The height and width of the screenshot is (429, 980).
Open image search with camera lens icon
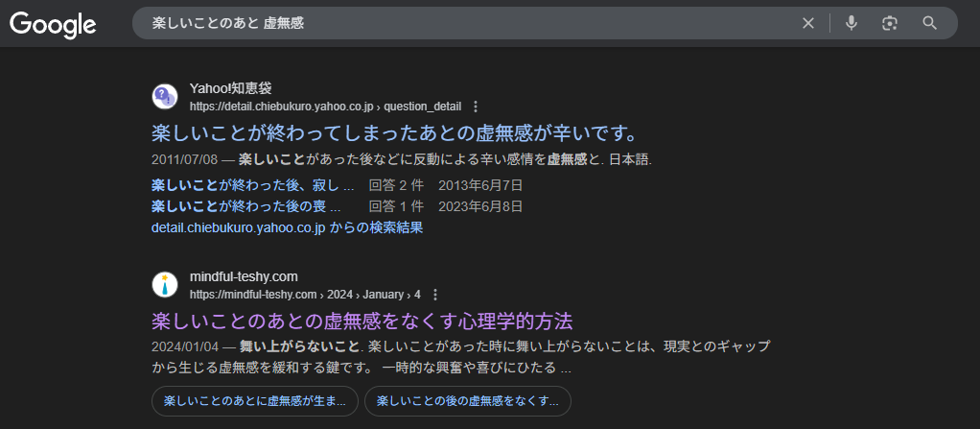pos(889,23)
